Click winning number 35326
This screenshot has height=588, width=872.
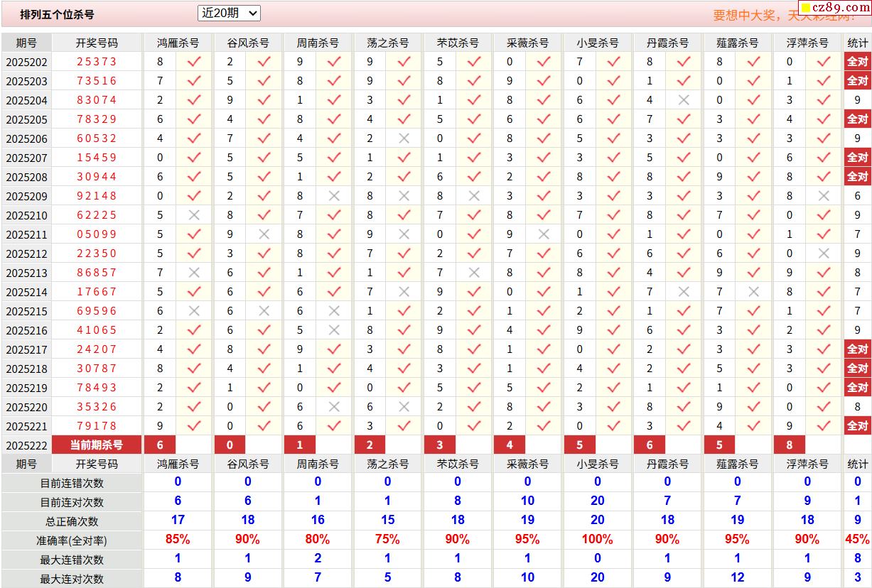[x=97, y=407]
